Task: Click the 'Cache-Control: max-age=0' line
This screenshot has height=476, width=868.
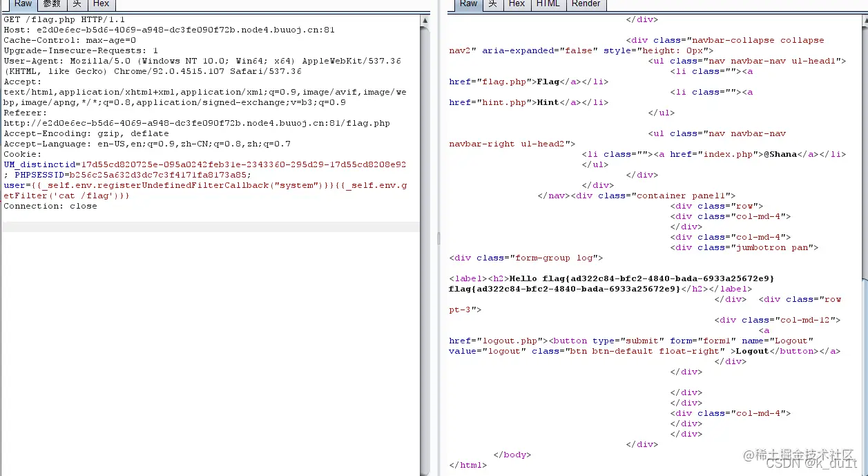Action: (70, 41)
